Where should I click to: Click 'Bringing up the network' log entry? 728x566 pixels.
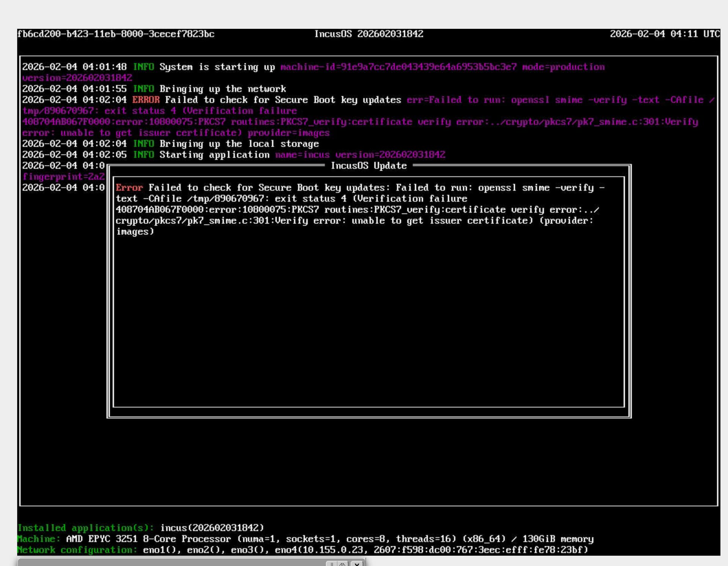pos(223,89)
